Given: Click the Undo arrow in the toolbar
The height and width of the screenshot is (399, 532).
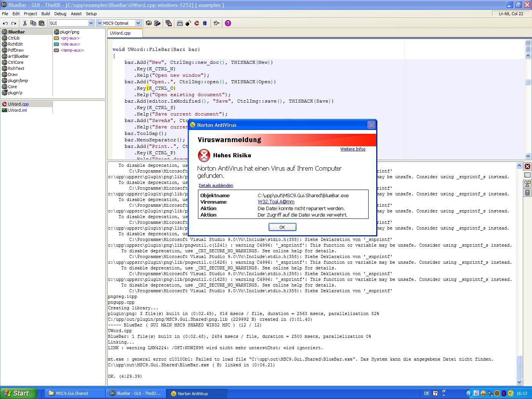Looking at the screenshot, I should pos(5,23).
